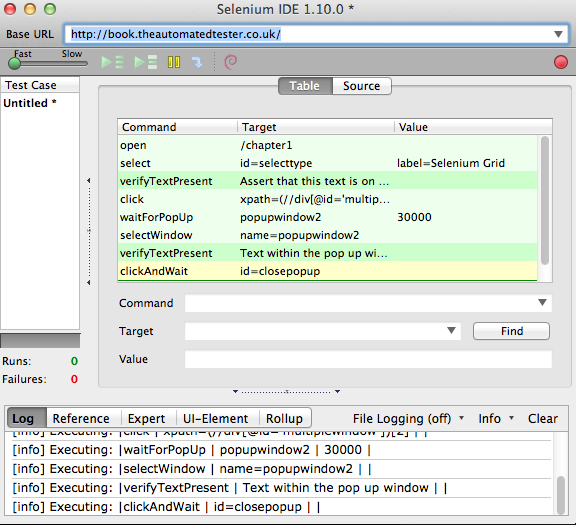This screenshot has height=525, width=576.
Task: Open the UI-Element tab
Action: click(216, 418)
